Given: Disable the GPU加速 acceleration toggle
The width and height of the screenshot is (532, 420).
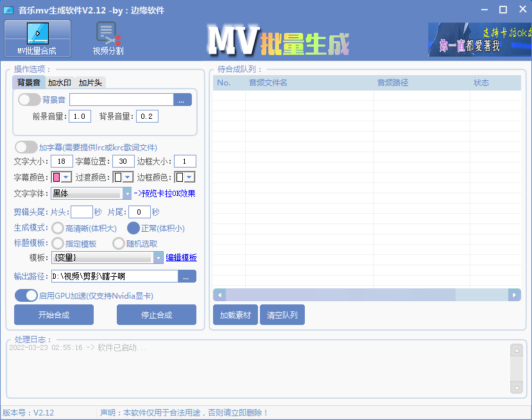Looking at the screenshot, I should tap(26, 295).
